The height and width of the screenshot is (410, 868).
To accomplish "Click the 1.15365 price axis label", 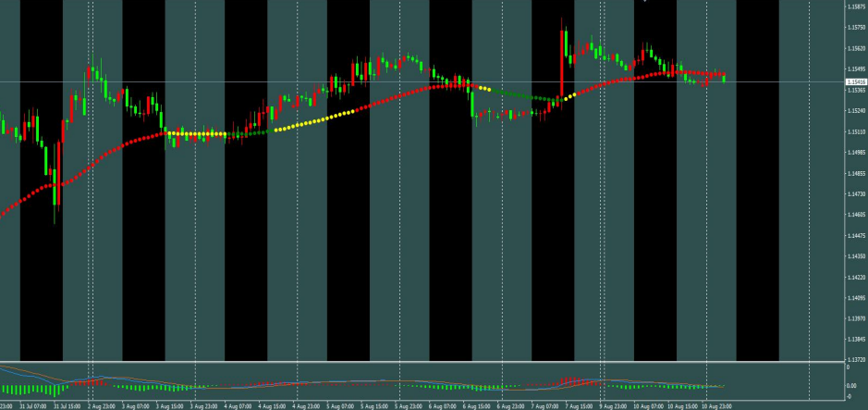I will (857, 90).
